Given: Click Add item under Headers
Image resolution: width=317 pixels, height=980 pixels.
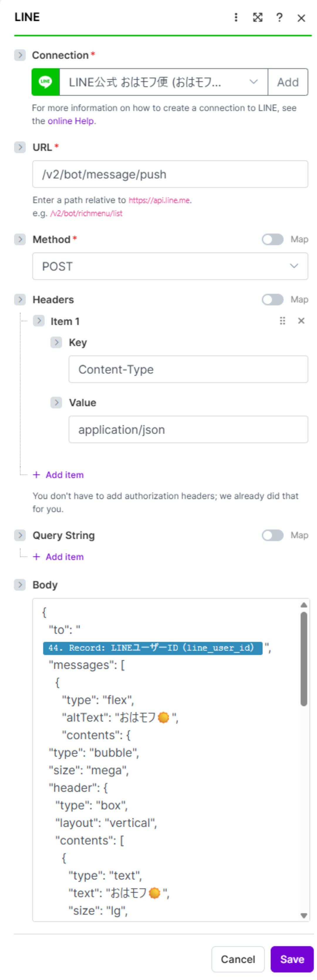Looking at the screenshot, I should (64, 475).
